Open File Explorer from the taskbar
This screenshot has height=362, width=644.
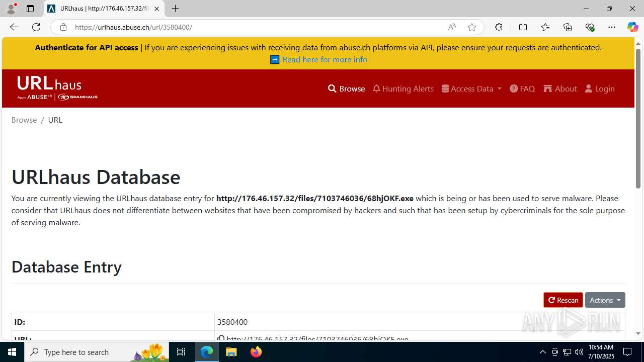pos(231,352)
